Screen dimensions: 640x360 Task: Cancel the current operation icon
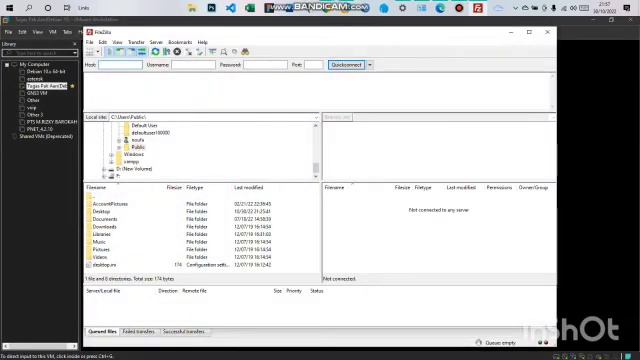tap(177, 52)
